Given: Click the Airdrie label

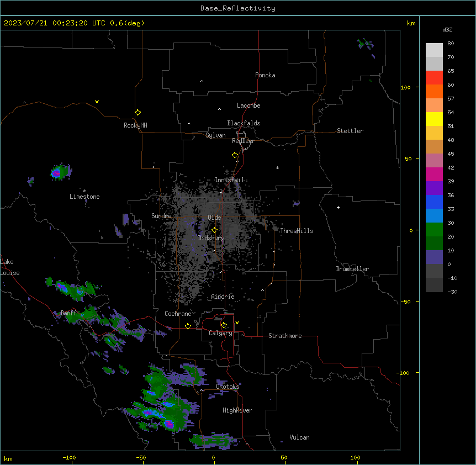Looking at the screenshot, I should pyautogui.click(x=223, y=297).
